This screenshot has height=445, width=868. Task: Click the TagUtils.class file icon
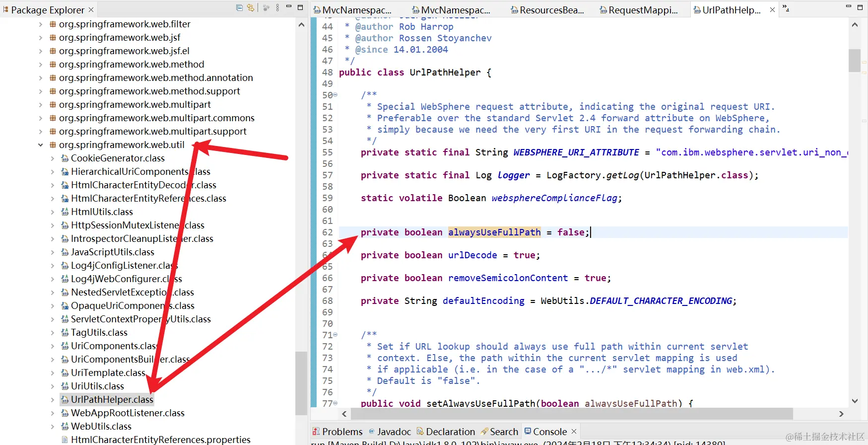[65, 333]
